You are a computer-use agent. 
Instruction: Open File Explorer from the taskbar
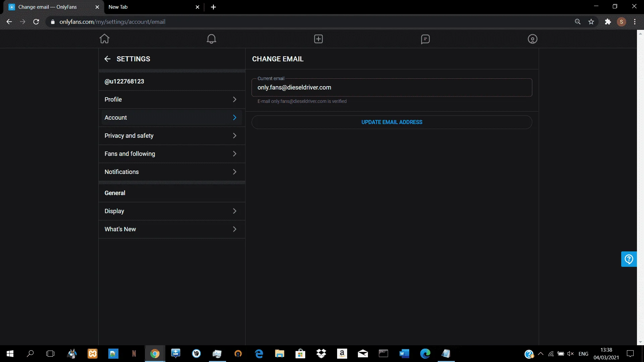coord(279,354)
